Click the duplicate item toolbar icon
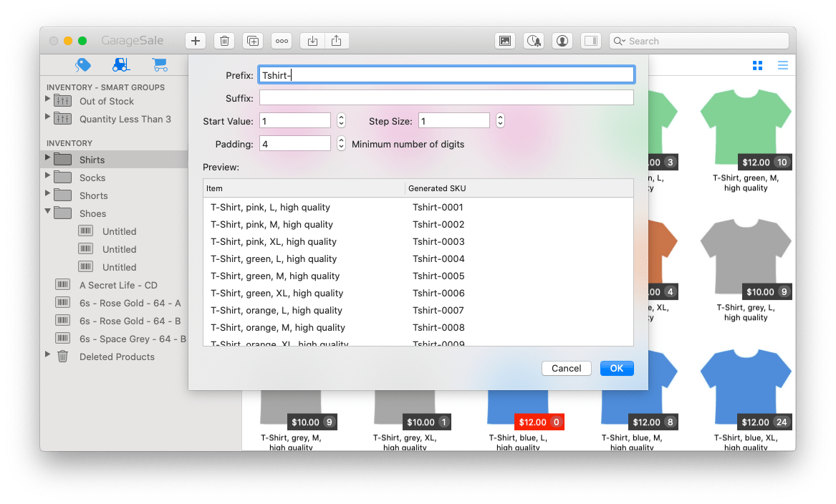The width and height of the screenshot is (836, 504). click(253, 41)
